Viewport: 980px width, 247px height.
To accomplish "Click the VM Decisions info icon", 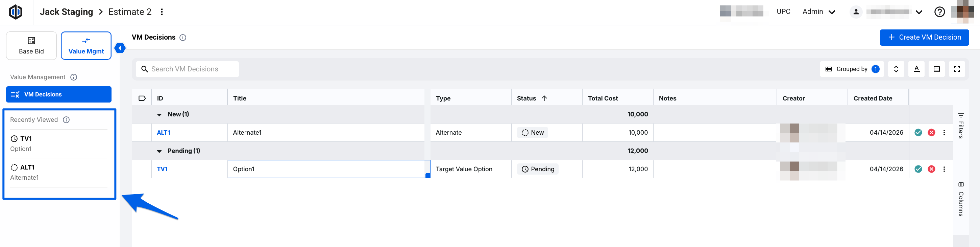I will tap(183, 37).
